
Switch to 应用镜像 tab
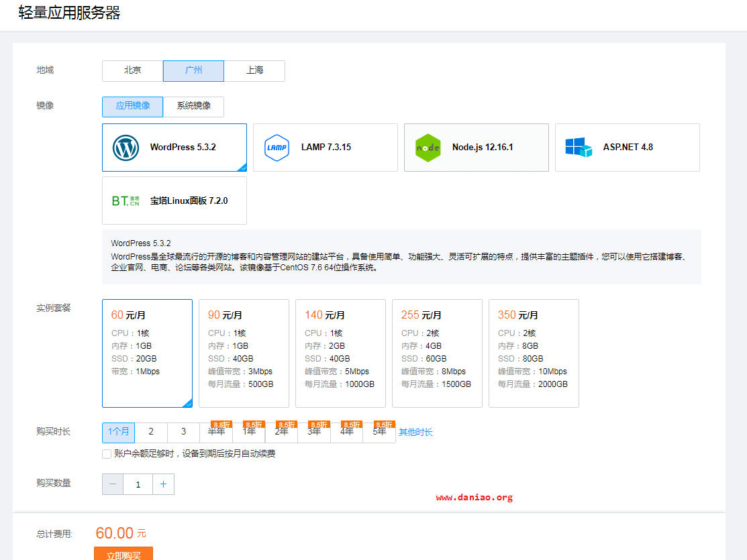tap(132, 106)
